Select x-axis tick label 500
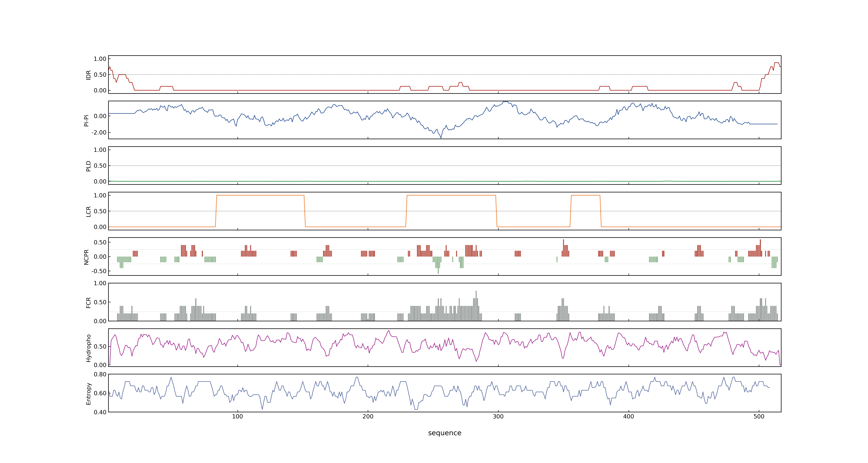The width and height of the screenshot is (868, 463). click(759, 416)
